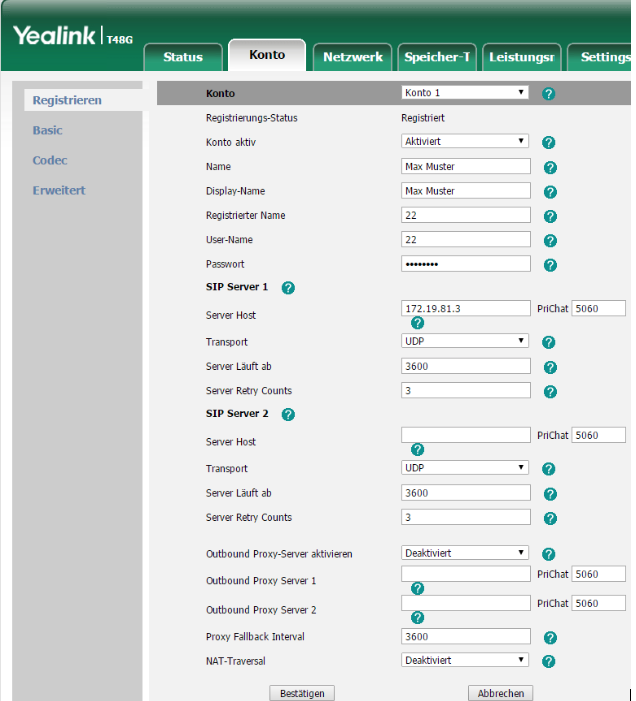Screen dimensions: 636x701
Task: Open SIP Server 2 Transport UDP dropdown
Action: [x=464, y=468]
